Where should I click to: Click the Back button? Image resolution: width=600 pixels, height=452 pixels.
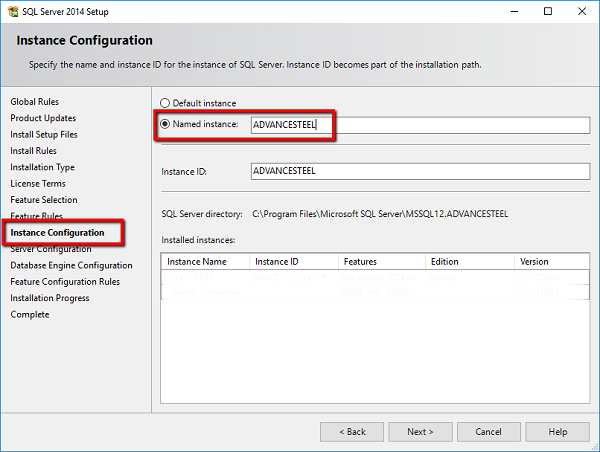coord(352,432)
